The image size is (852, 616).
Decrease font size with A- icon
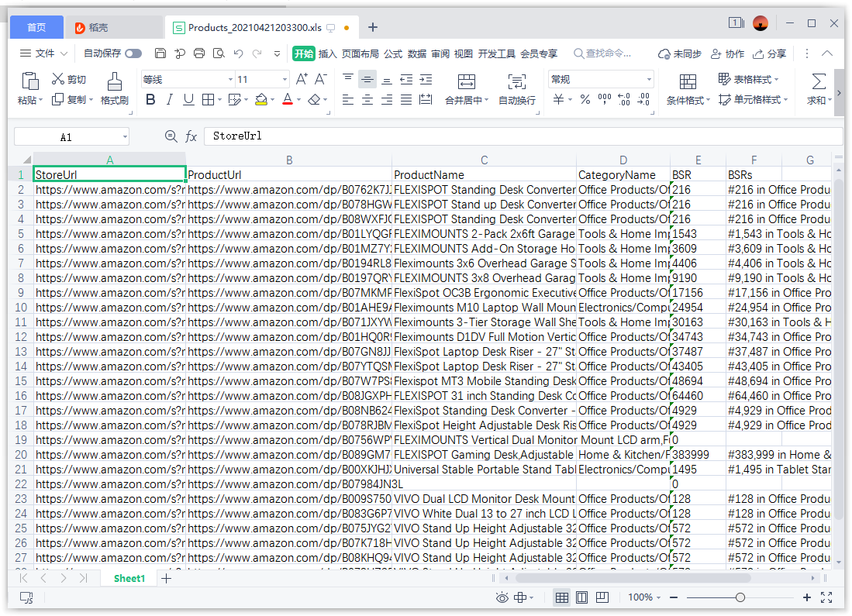pyautogui.click(x=321, y=79)
